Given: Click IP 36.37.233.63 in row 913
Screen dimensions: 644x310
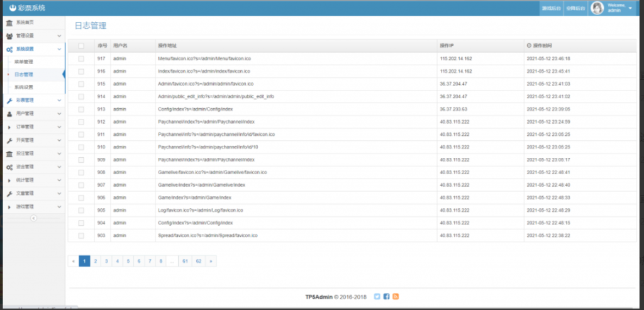Looking at the screenshot, I should [x=453, y=109].
